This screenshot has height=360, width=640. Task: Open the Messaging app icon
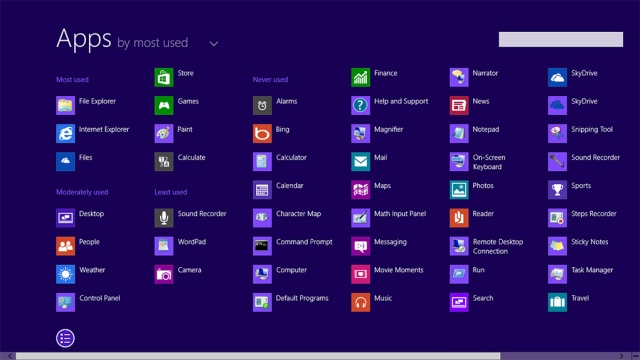pyautogui.click(x=360, y=246)
